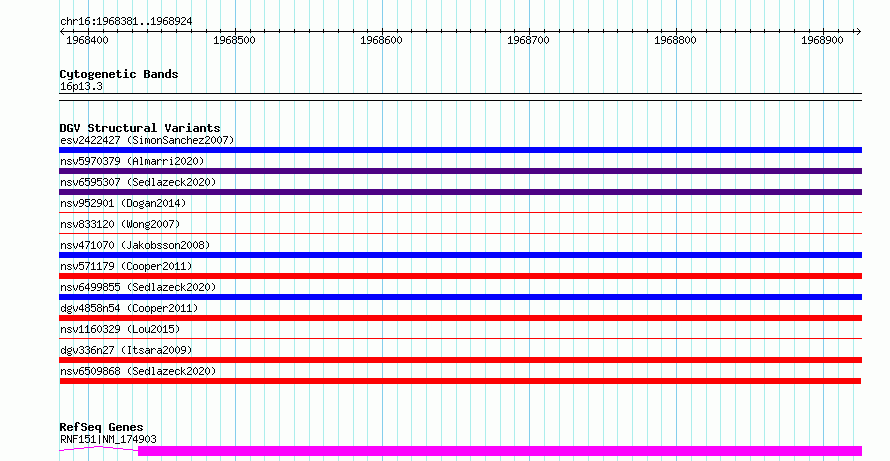Viewport: 890px width, 461px height.
Task: Click the thin red line under nsv1160329
Action: pyautogui.click(x=460, y=339)
